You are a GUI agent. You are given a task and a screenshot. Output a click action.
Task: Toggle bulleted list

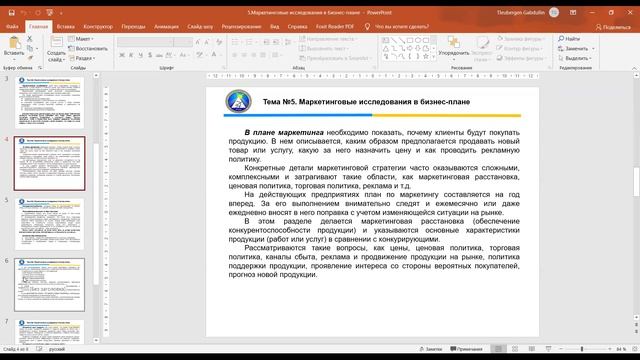point(236,42)
